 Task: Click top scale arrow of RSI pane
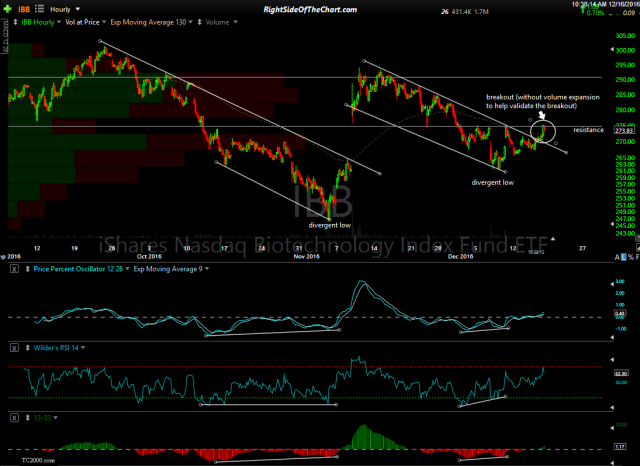pyautogui.click(x=611, y=359)
